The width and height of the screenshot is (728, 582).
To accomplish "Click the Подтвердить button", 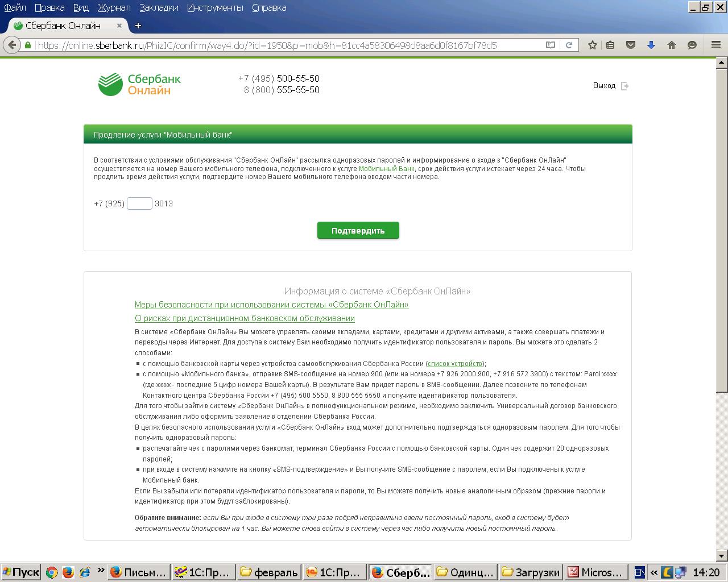I will [x=358, y=231].
